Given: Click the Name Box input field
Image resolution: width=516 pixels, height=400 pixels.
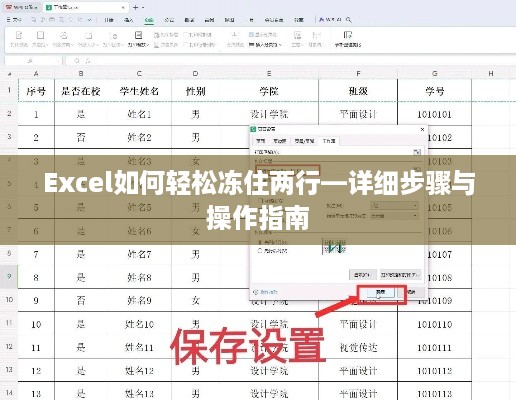Looking at the screenshot, I should point(33,61).
